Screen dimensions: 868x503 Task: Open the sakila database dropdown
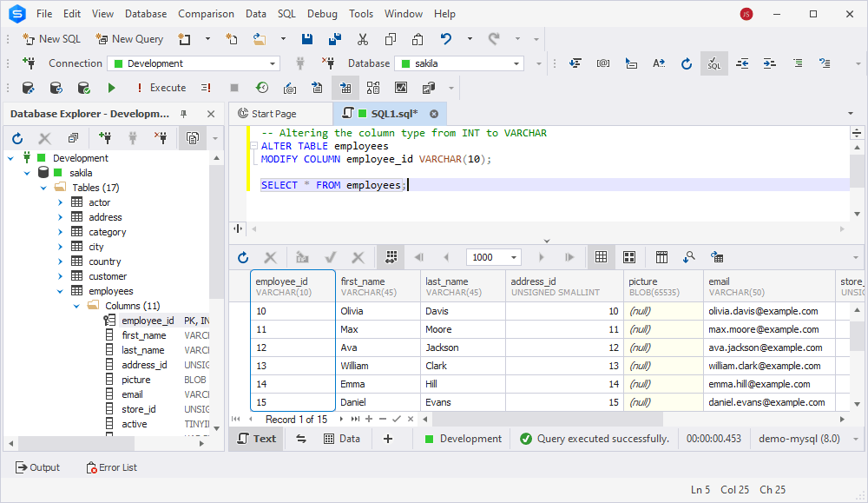[518, 63]
